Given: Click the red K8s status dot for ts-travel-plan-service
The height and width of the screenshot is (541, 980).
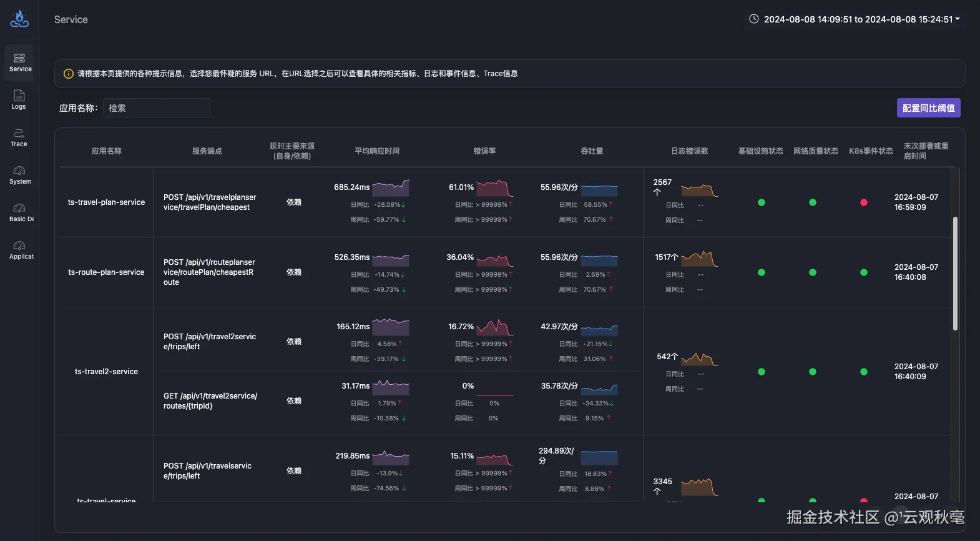Looking at the screenshot, I should (864, 202).
